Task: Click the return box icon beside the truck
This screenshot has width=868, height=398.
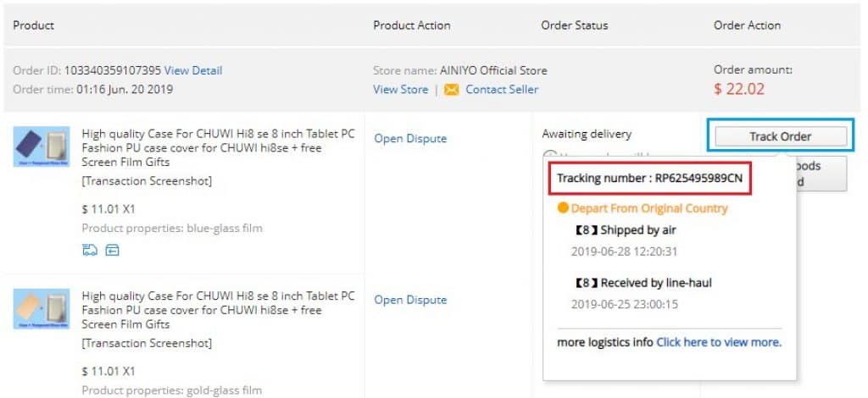Action: (x=112, y=250)
